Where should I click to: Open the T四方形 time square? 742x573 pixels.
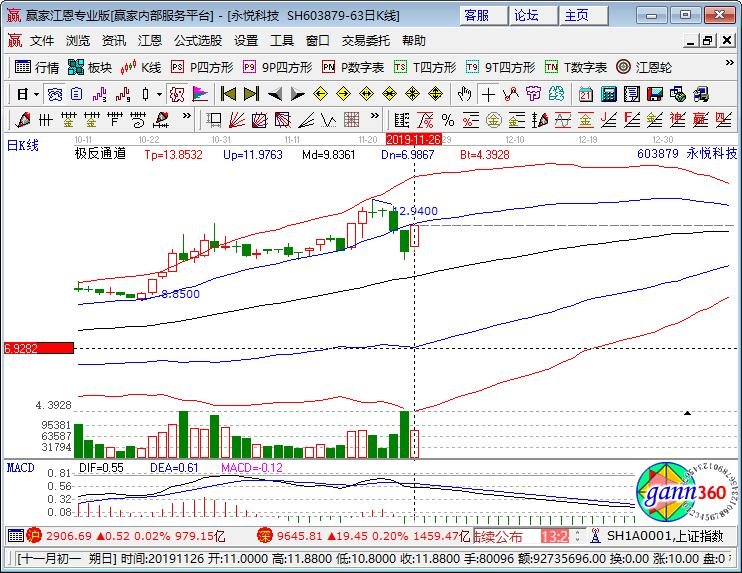click(x=425, y=68)
